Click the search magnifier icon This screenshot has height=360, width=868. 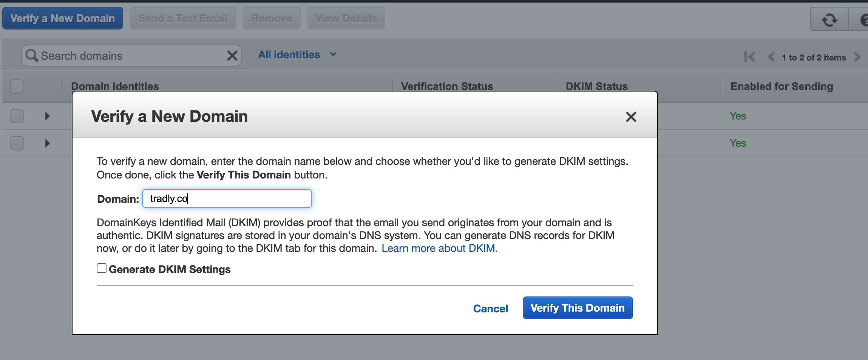[x=32, y=56]
